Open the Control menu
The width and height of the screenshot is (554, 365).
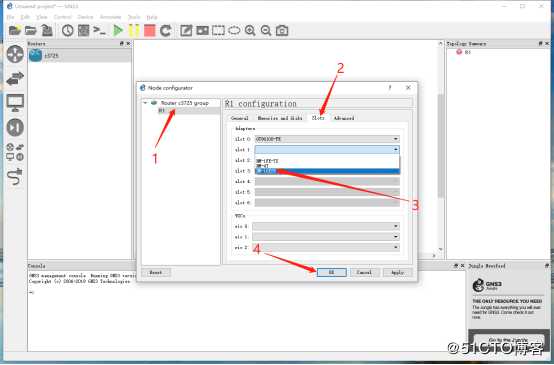coord(63,17)
